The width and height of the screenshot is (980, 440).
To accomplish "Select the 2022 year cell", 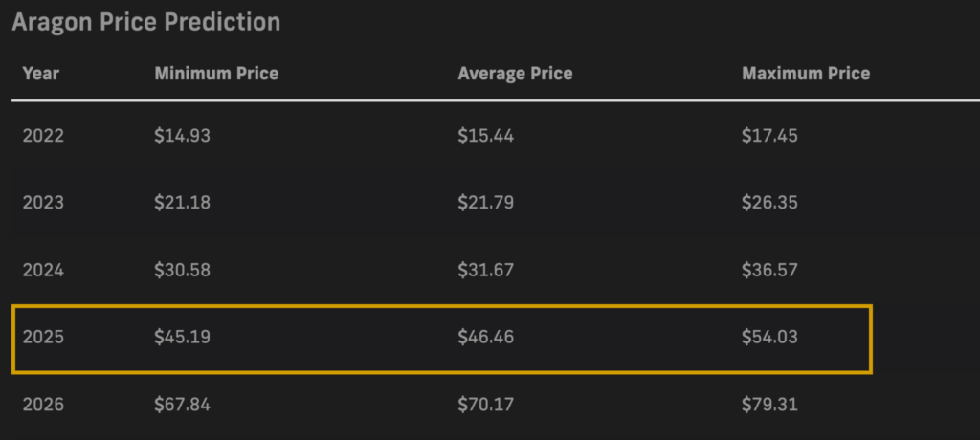I will point(43,135).
